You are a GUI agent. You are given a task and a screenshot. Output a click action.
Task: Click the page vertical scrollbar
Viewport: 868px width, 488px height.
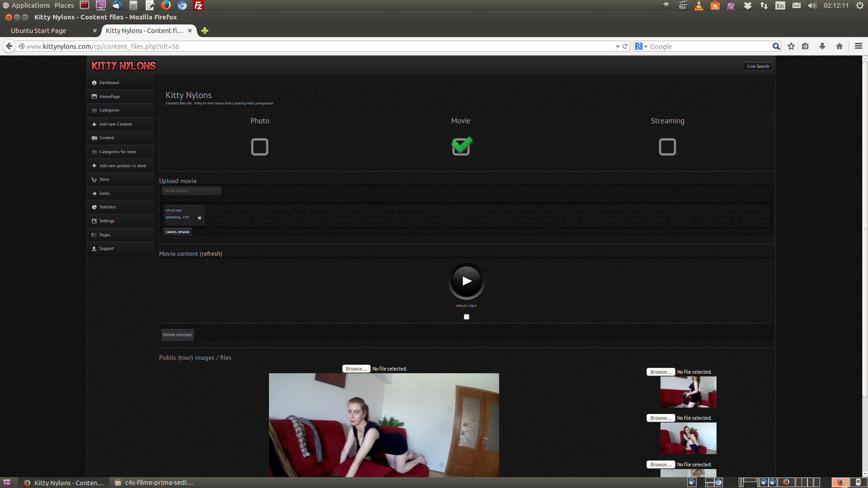tap(865, 230)
